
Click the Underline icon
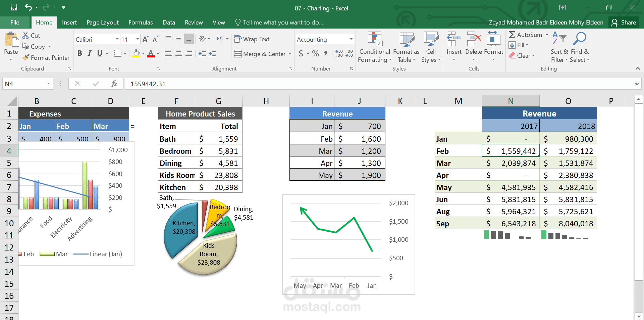[x=99, y=53]
